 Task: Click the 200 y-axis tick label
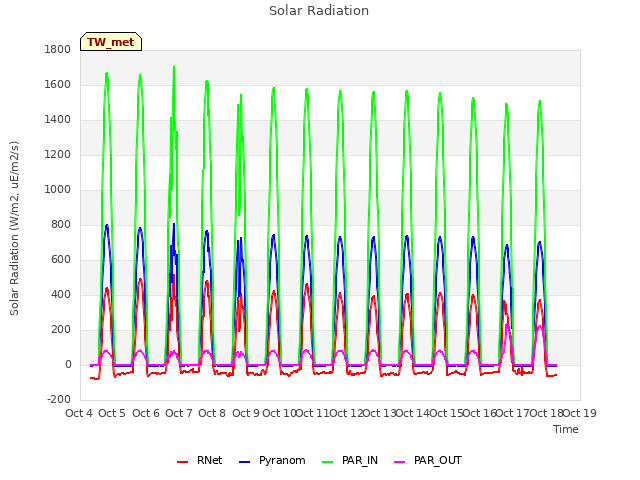61,330
